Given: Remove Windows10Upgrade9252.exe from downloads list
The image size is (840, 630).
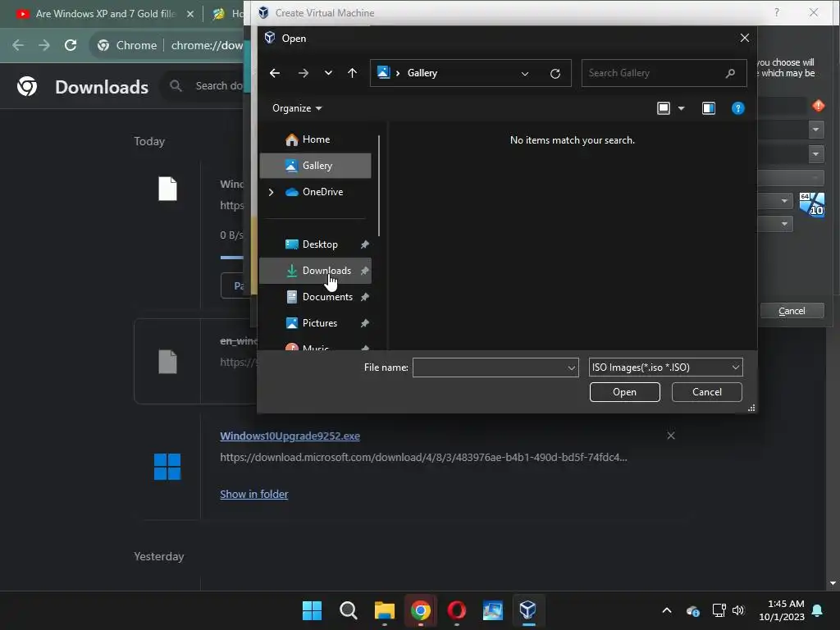Looking at the screenshot, I should point(671,436).
